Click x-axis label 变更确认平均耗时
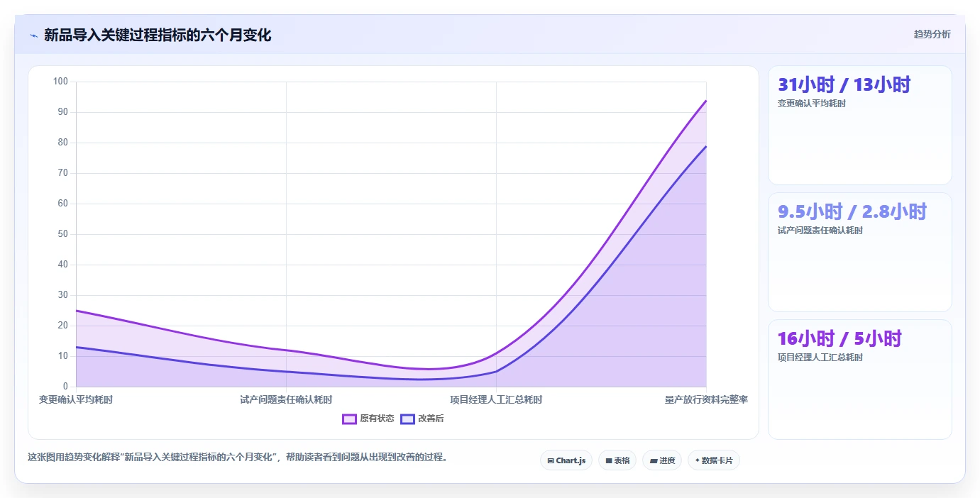980x498 pixels. 76,399
